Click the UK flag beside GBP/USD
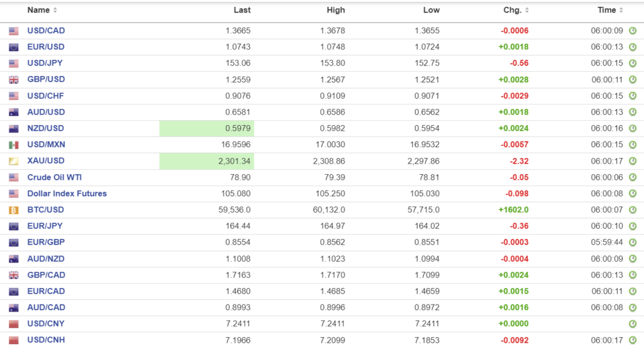The height and width of the screenshot is (346, 644). point(14,80)
